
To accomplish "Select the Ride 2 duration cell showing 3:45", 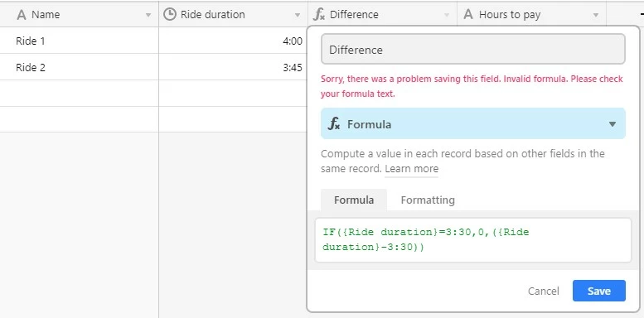I will point(233,67).
